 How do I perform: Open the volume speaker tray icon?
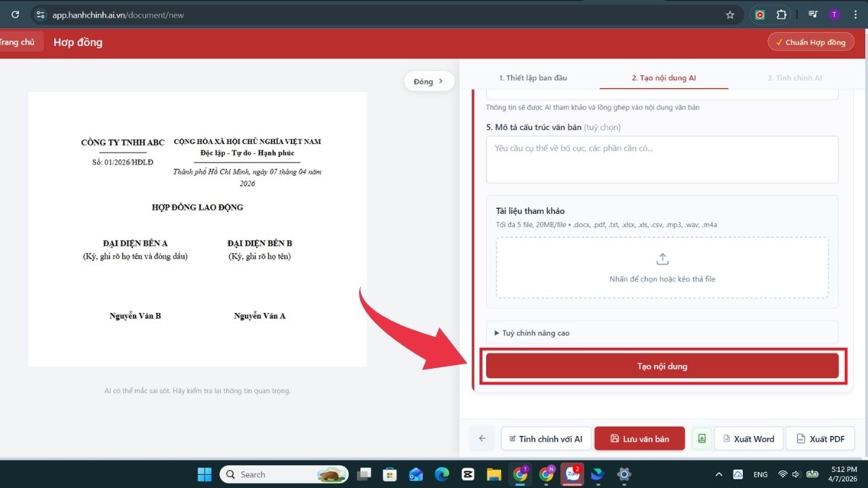point(796,474)
